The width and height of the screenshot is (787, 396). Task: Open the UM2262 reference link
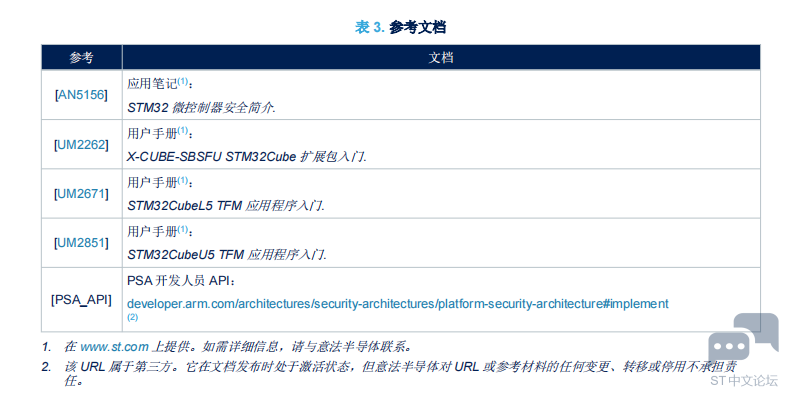point(81,145)
